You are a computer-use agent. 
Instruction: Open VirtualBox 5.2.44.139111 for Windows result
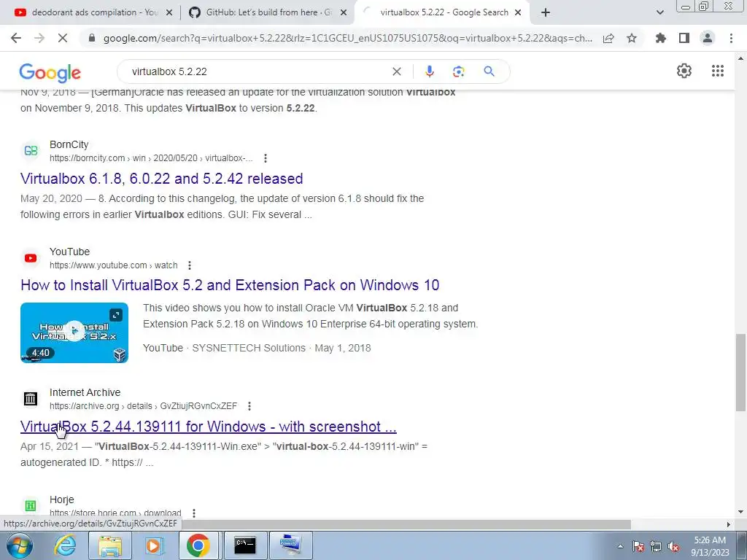pyautogui.click(x=208, y=427)
